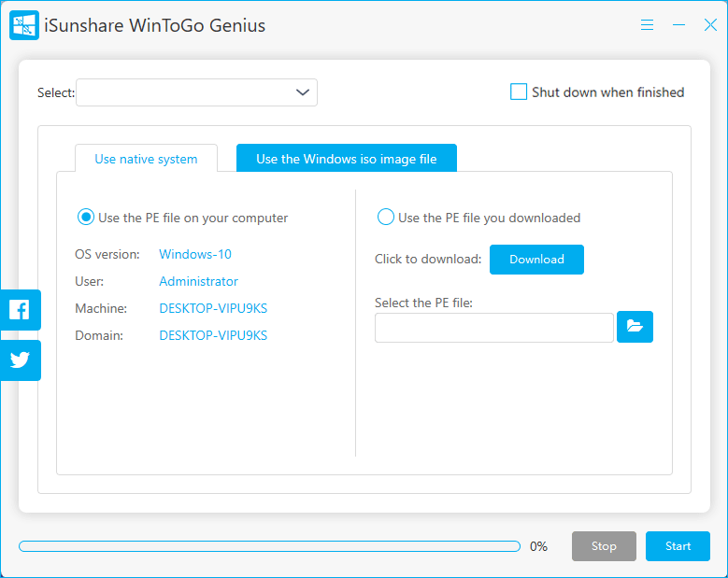Focus the Select the PE file input field
728x578 pixels.
[494, 328]
